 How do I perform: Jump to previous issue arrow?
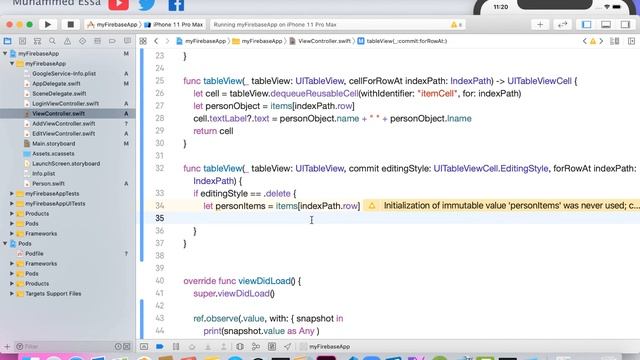coord(584,41)
